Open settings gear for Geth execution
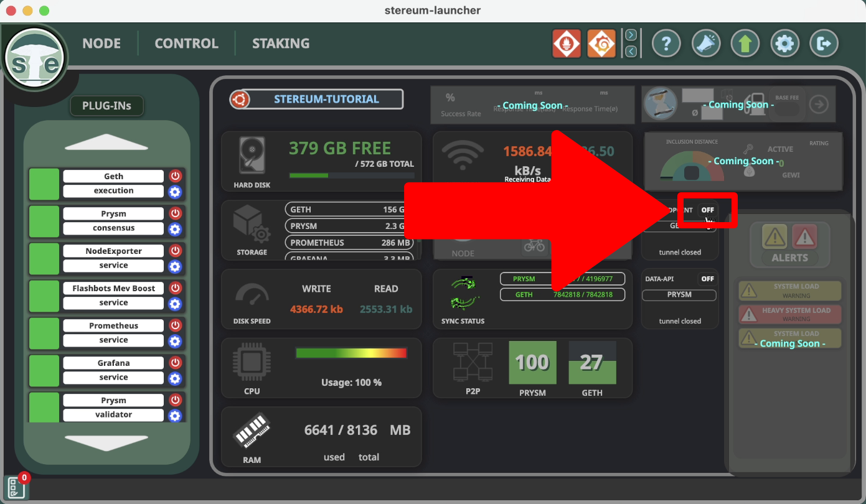 click(x=175, y=192)
